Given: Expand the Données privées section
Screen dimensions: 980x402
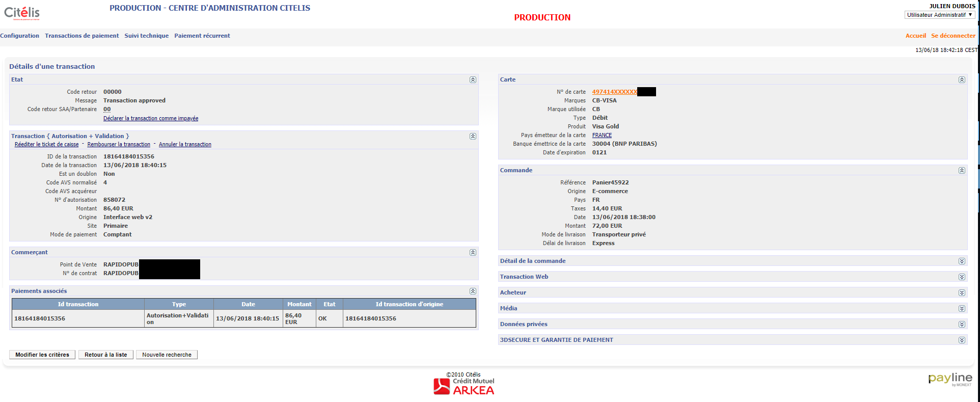Looking at the screenshot, I should click(962, 324).
